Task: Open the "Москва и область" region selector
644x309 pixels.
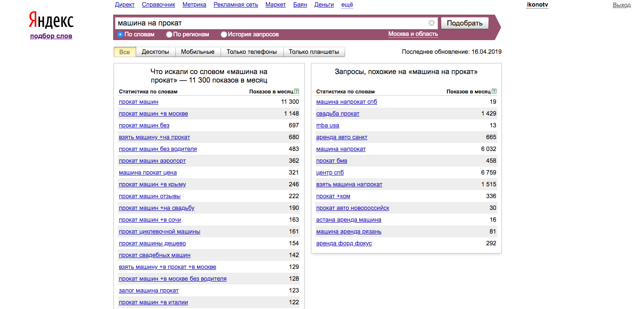Action: coord(413,34)
